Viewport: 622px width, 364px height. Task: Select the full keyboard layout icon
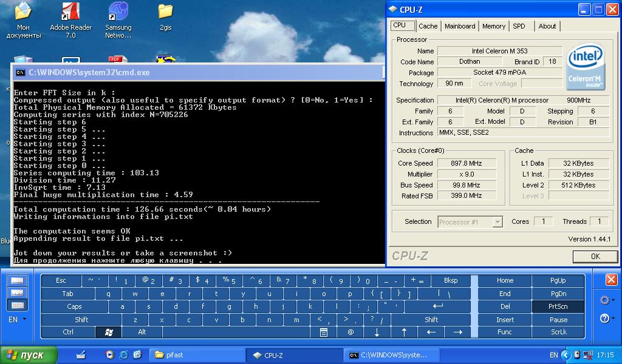tap(18, 305)
